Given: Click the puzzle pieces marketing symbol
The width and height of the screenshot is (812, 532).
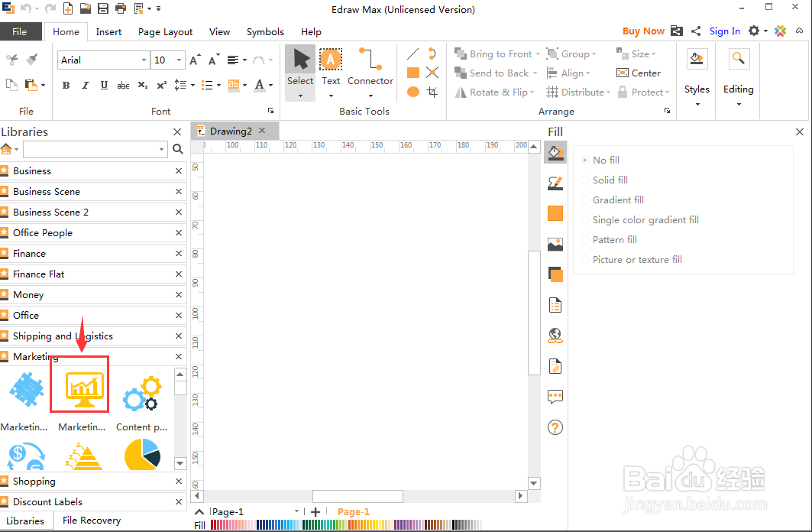Looking at the screenshot, I should click(26, 390).
